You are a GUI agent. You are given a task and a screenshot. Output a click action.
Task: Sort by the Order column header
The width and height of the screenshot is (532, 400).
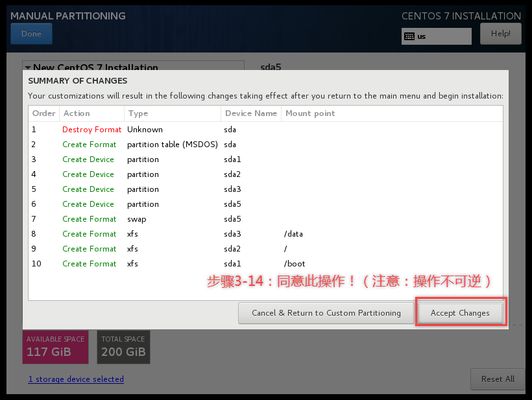coord(43,113)
